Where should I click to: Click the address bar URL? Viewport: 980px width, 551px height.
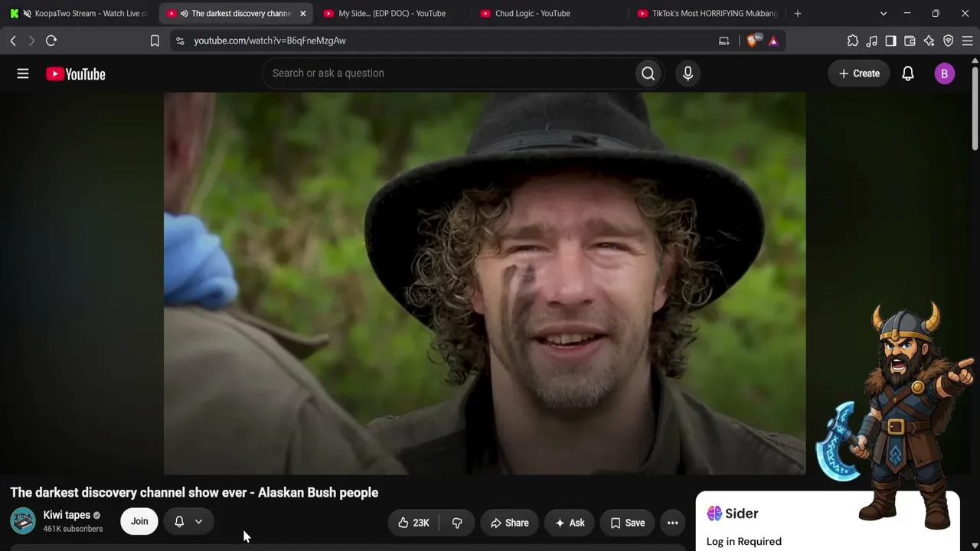tap(269, 41)
